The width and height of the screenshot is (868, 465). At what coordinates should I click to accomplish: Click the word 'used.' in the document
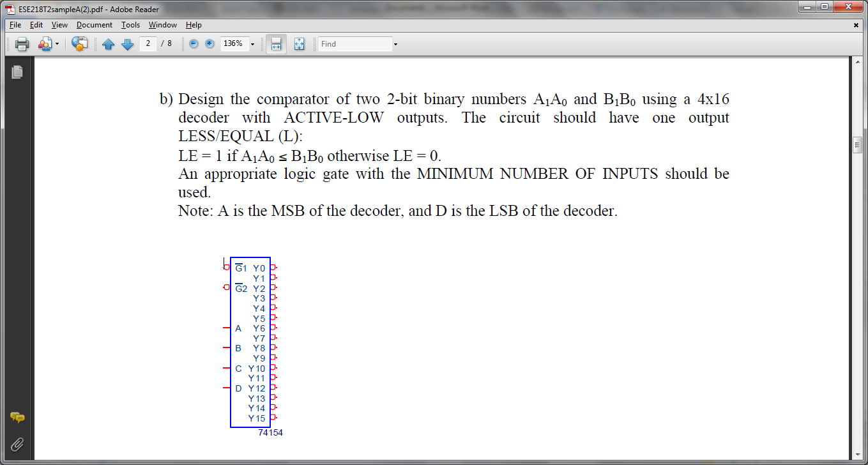tap(194, 192)
